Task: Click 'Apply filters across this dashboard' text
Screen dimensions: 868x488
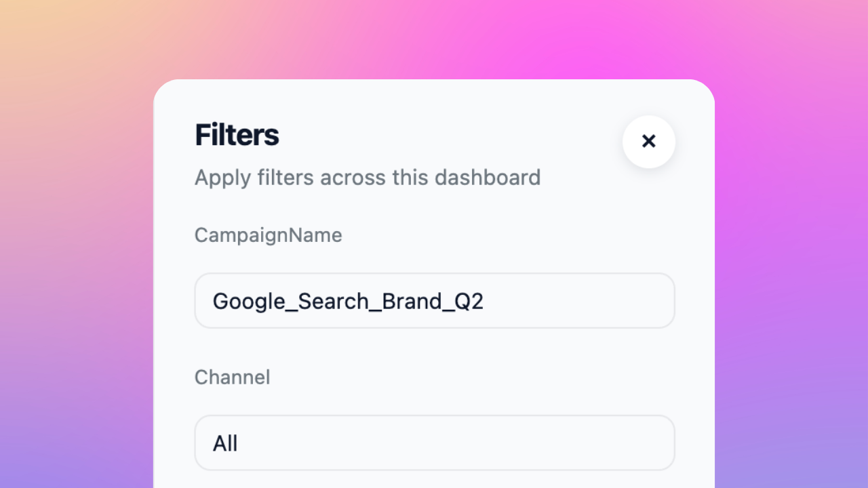Action: point(368,178)
